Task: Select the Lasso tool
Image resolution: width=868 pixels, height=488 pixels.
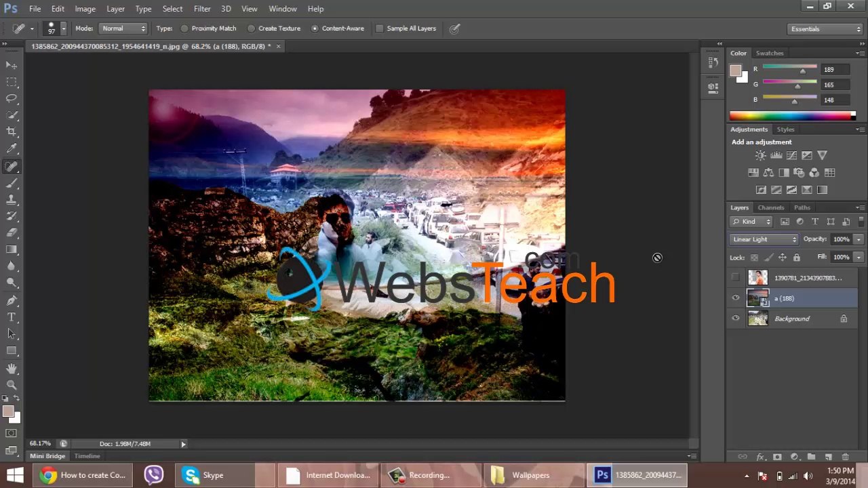Action: [12, 98]
